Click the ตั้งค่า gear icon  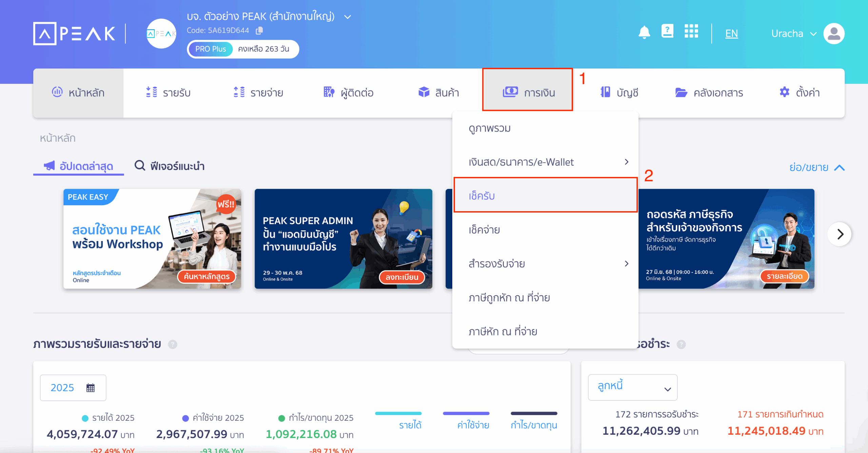[x=785, y=92]
